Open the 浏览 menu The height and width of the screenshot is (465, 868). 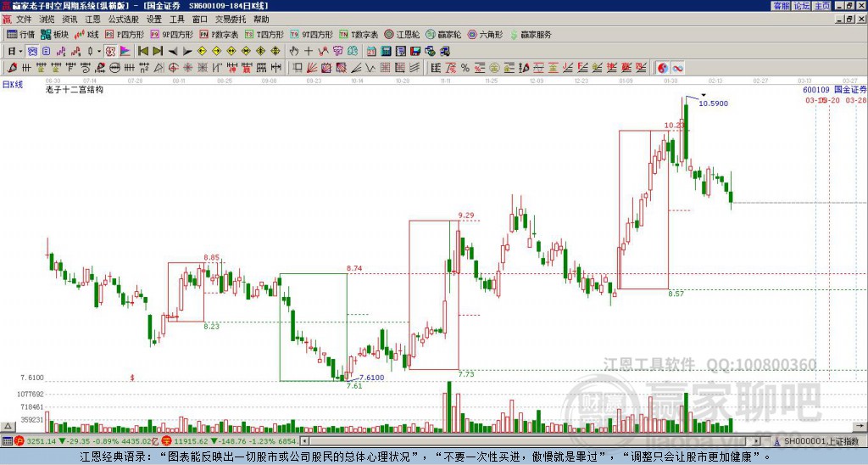tap(47, 20)
